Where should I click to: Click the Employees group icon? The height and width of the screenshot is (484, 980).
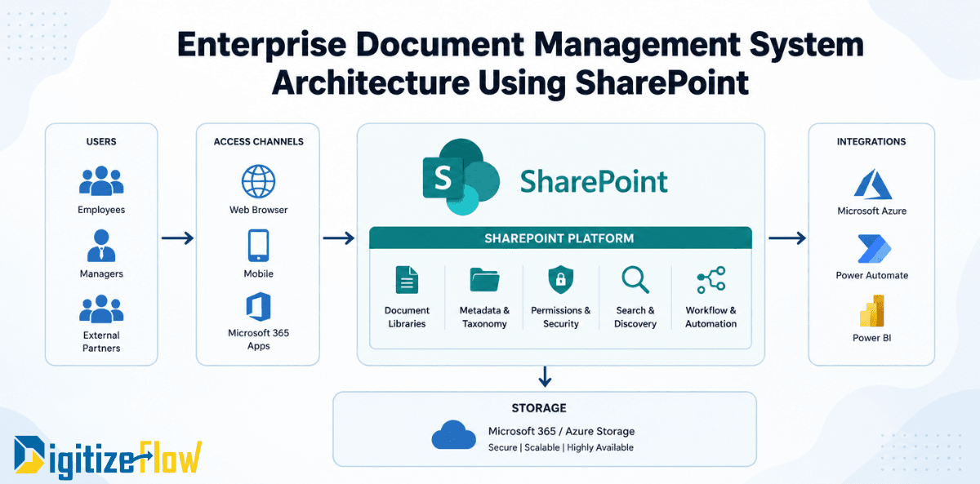(x=101, y=181)
